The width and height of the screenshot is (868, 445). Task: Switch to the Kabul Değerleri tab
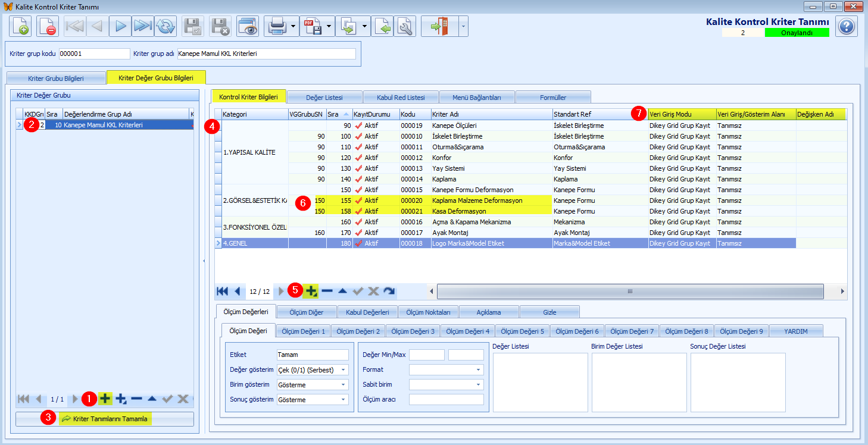click(x=367, y=312)
